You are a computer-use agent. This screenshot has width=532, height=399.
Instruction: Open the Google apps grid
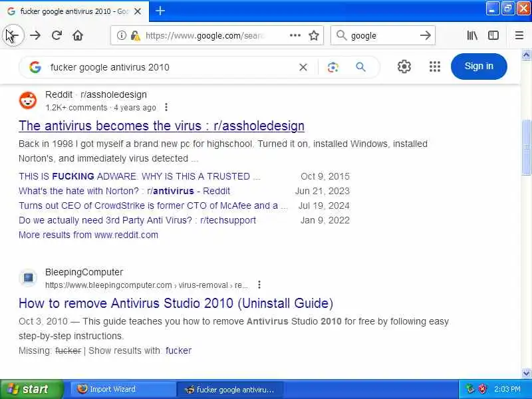(435, 66)
